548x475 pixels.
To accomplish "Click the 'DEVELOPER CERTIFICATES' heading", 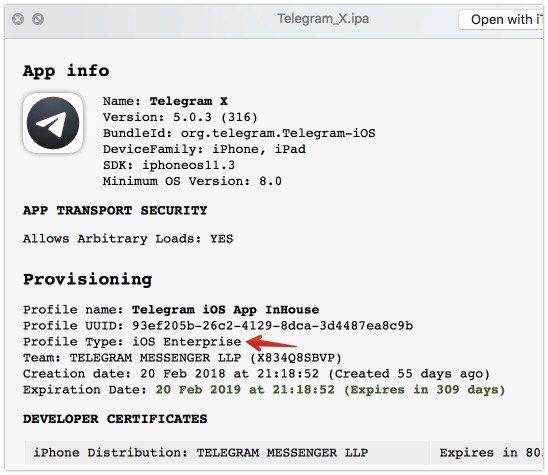I will pos(115,419).
